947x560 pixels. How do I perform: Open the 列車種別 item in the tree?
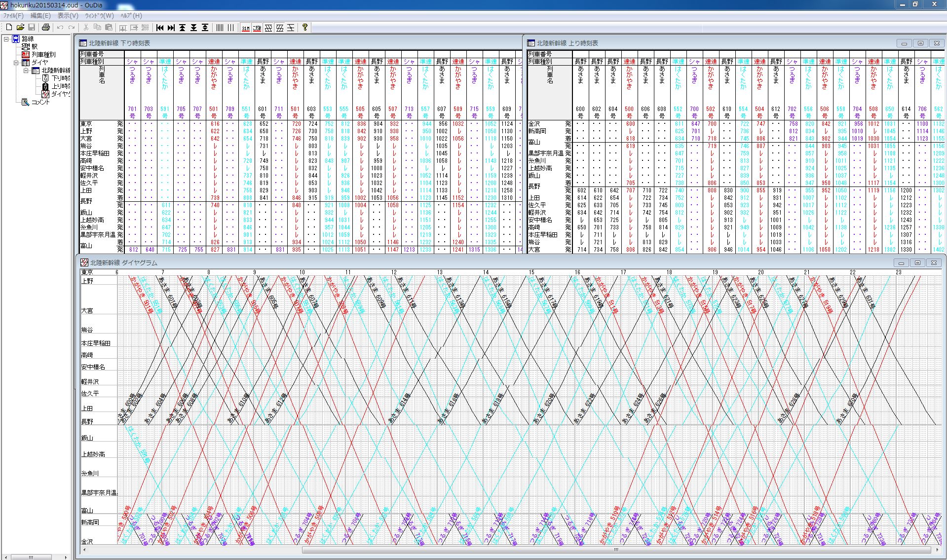click(x=43, y=54)
